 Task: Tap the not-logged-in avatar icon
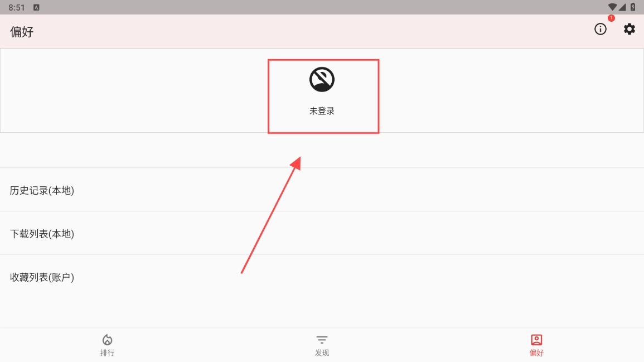(322, 79)
